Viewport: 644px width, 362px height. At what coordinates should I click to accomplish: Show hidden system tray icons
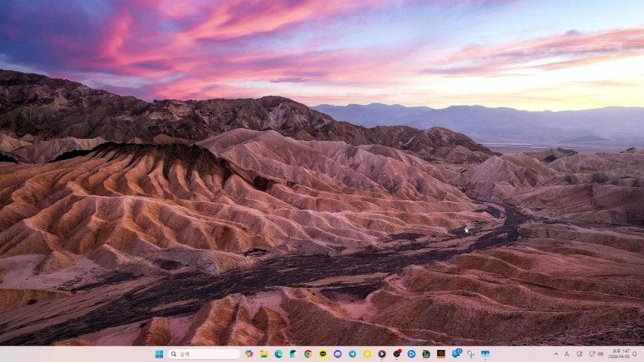(556, 354)
